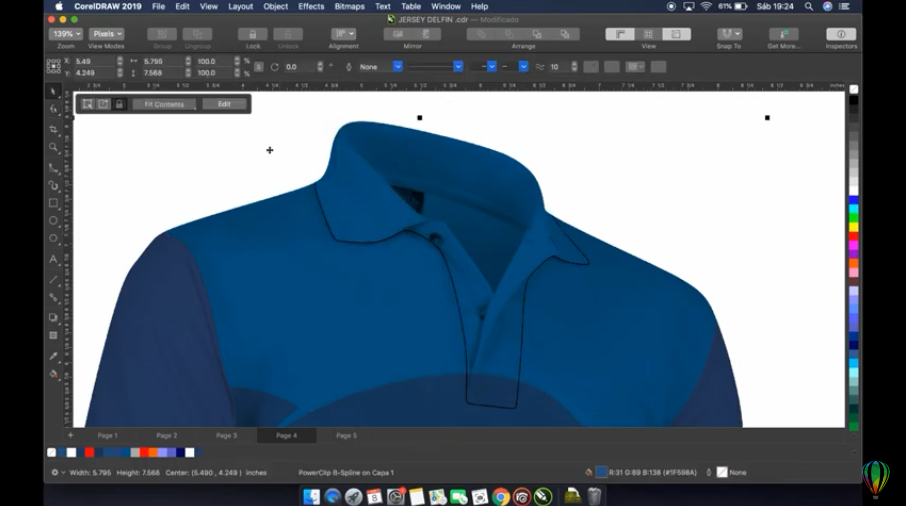Select the Pick tool in toolbox
This screenshot has width=906, height=506.
tap(54, 91)
